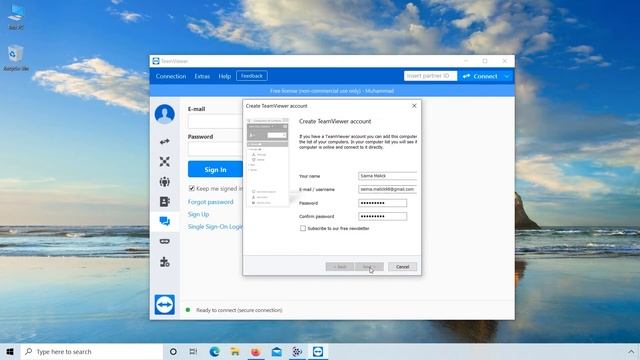Open the Single Sign-On Login link
The image size is (640, 360).
[215, 227]
